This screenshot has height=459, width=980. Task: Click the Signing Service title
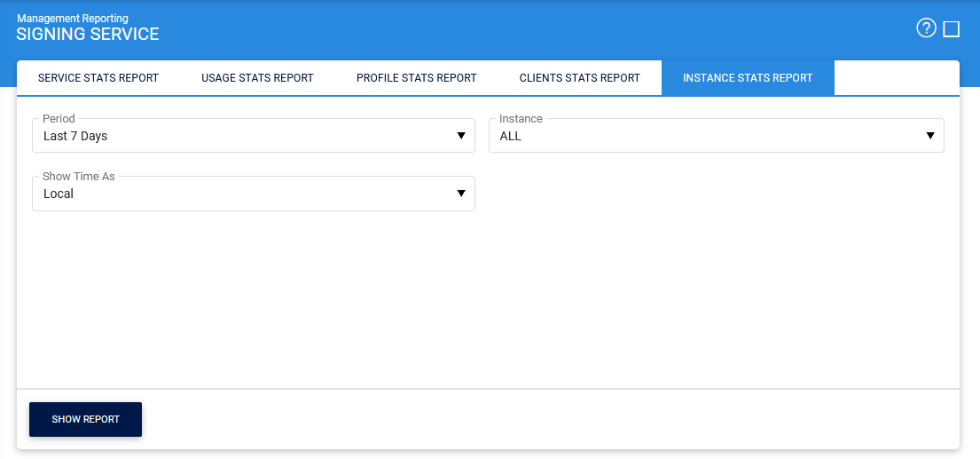88,35
